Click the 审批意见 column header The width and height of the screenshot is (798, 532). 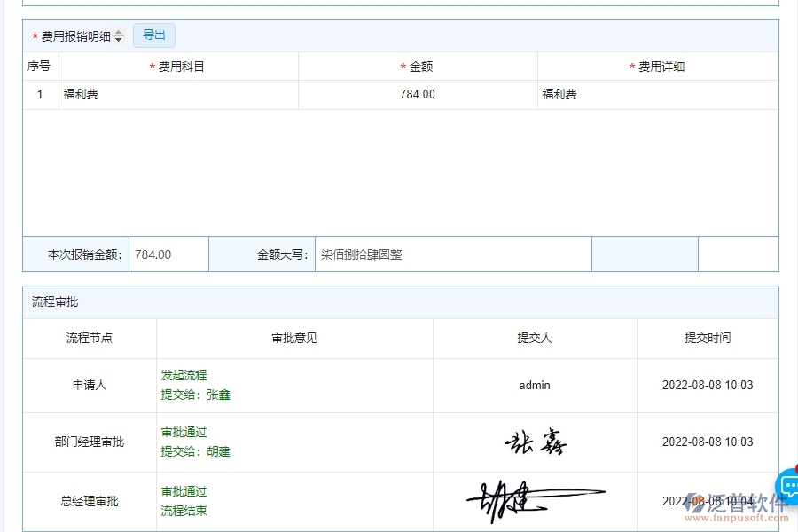(x=293, y=338)
